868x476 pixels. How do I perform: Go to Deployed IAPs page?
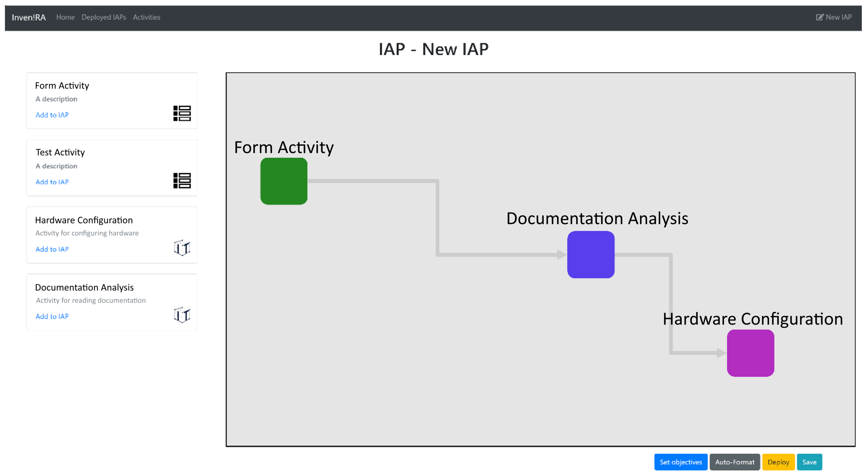[104, 17]
